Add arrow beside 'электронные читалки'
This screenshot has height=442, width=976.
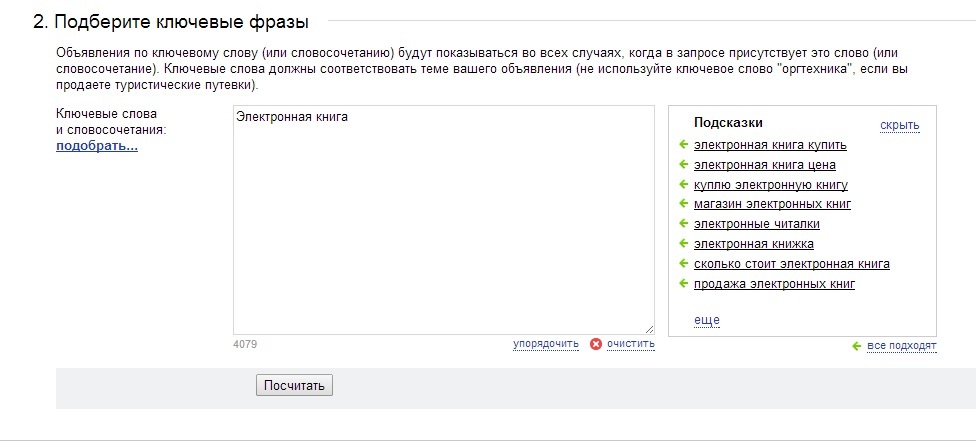(x=683, y=223)
